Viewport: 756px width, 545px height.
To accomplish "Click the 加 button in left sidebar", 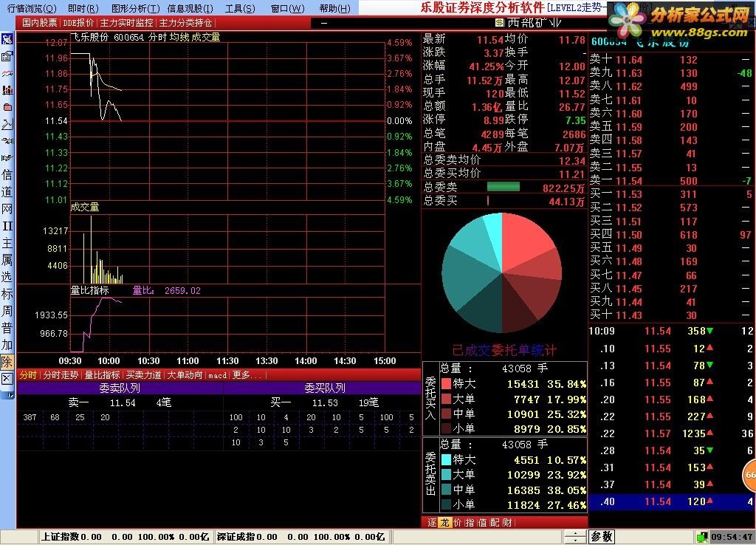I will 7,345.
